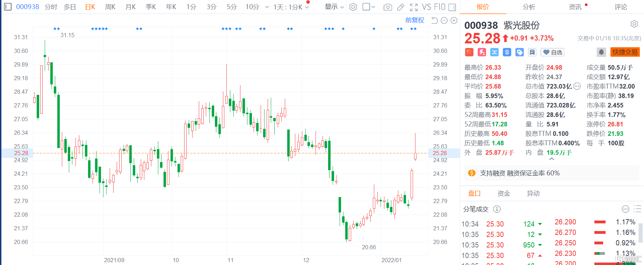Expand the 10分 more intervals dropdown
This screenshot has height=265, width=644.
(x=267, y=7)
